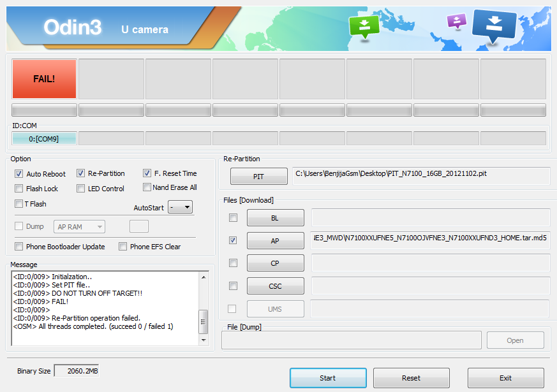
Task: Click 'DO NOT TURN OFF TARGET!!' log line
Action: point(78,293)
